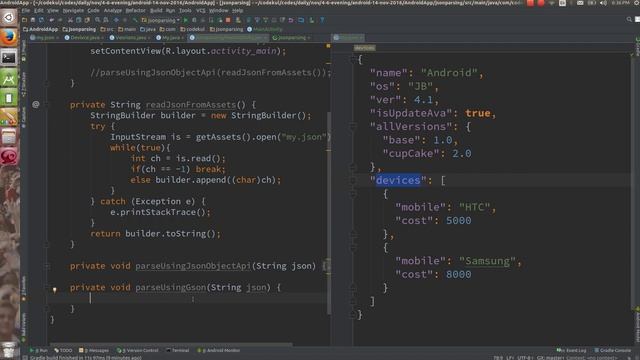This screenshot has height=360, width=640.
Task: Open the Messages tool window
Action: tap(94, 350)
